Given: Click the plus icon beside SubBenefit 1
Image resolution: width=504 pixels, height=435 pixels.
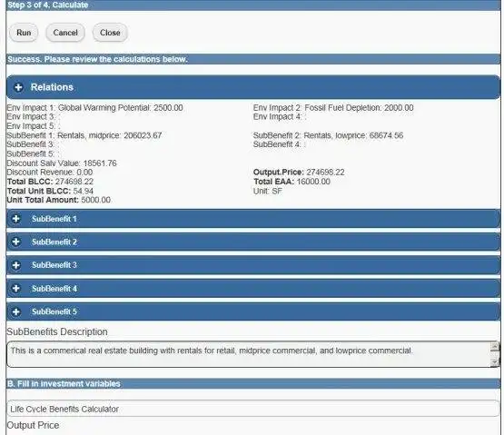Looking at the screenshot, I should (x=16, y=219).
